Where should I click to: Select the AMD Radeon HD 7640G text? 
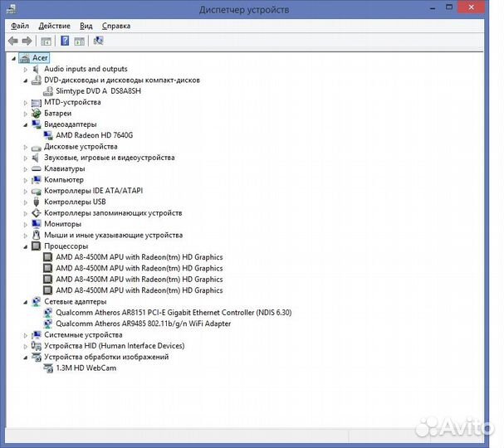pos(94,135)
